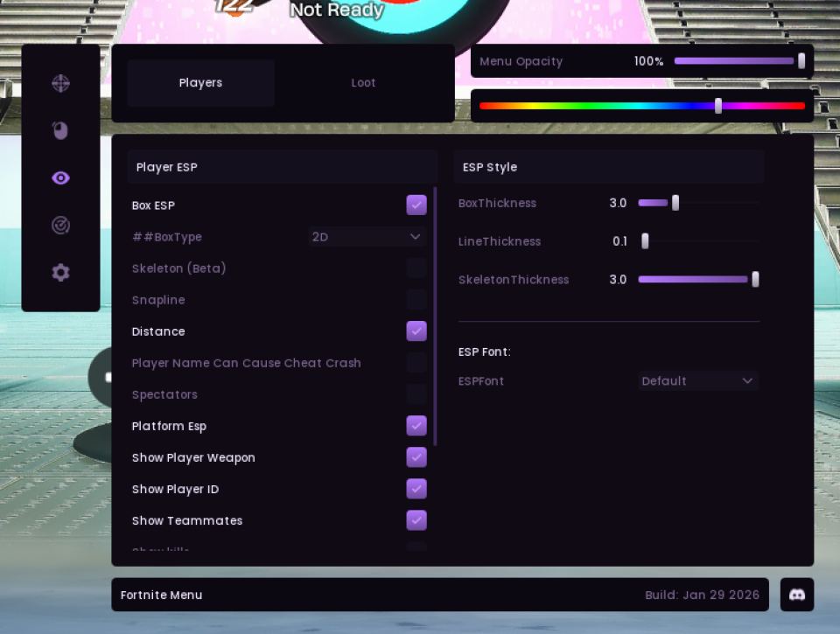
Task: Open the gear settings icon in the sidebar
Action: click(60, 273)
